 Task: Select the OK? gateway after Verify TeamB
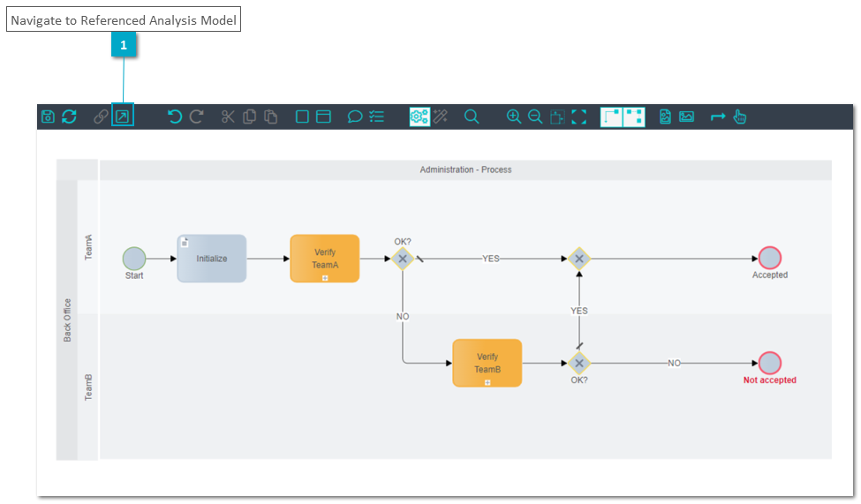578,363
